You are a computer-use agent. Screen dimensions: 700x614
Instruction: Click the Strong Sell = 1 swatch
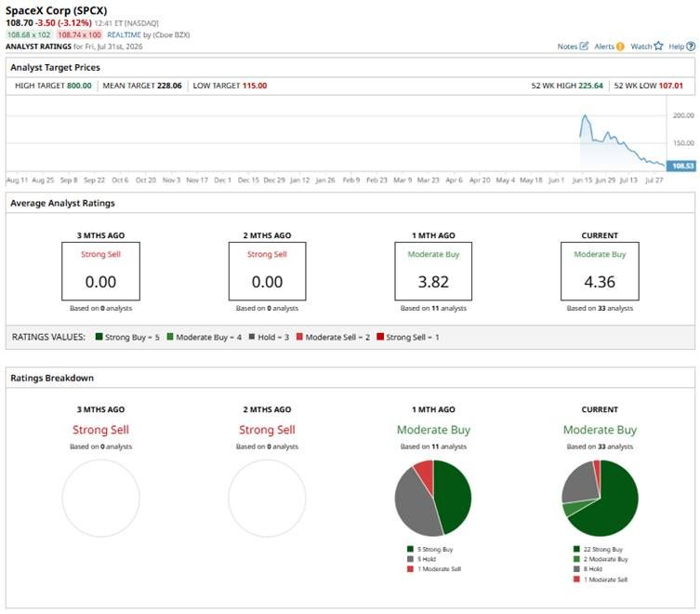[380, 337]
